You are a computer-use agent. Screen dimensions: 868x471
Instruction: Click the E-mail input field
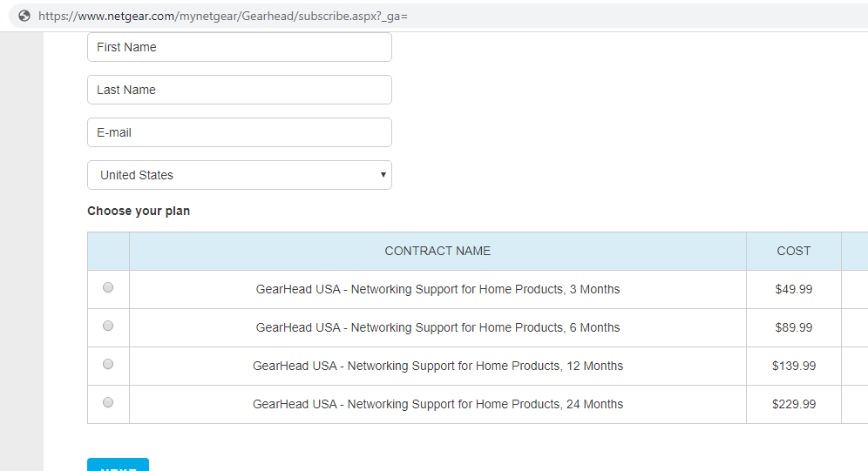coord(239,132)
